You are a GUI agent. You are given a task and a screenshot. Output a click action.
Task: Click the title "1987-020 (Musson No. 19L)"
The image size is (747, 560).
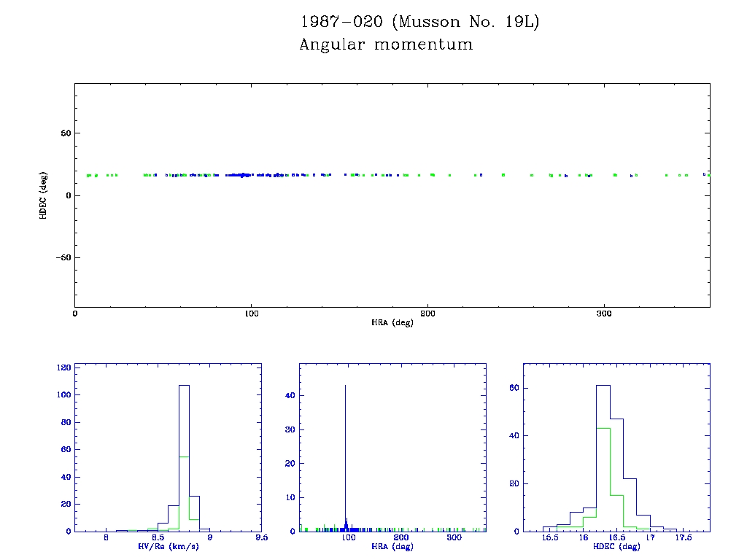click(x=419, y=23)
